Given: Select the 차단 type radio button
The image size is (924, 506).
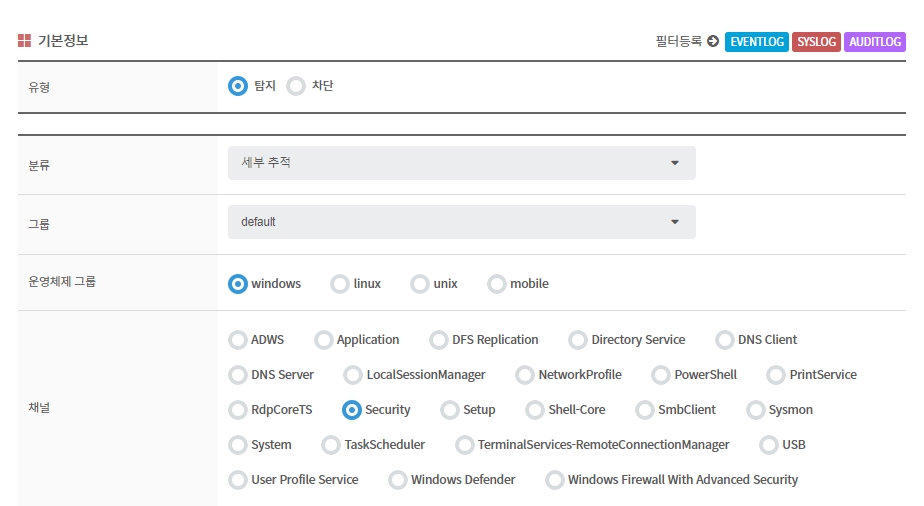Looking at the screenshot, I should coord(296,86).
